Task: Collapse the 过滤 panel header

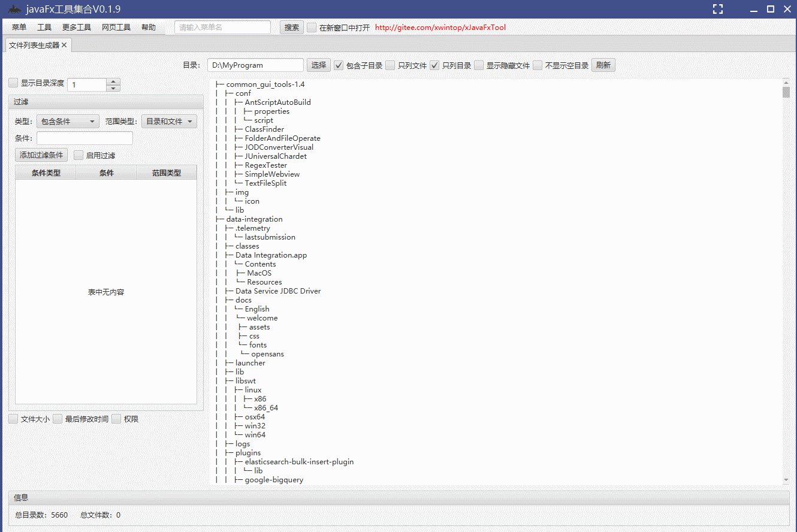Action: pos(106,102)
